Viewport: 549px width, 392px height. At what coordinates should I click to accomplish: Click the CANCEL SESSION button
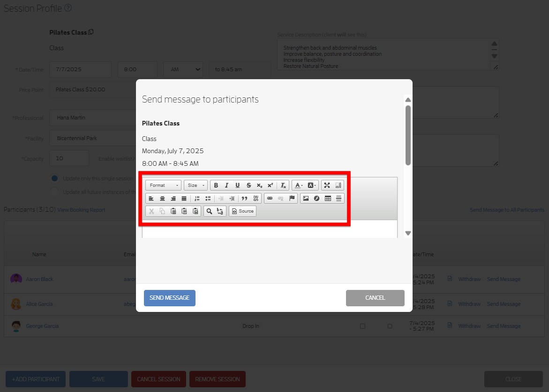point(158,379)
